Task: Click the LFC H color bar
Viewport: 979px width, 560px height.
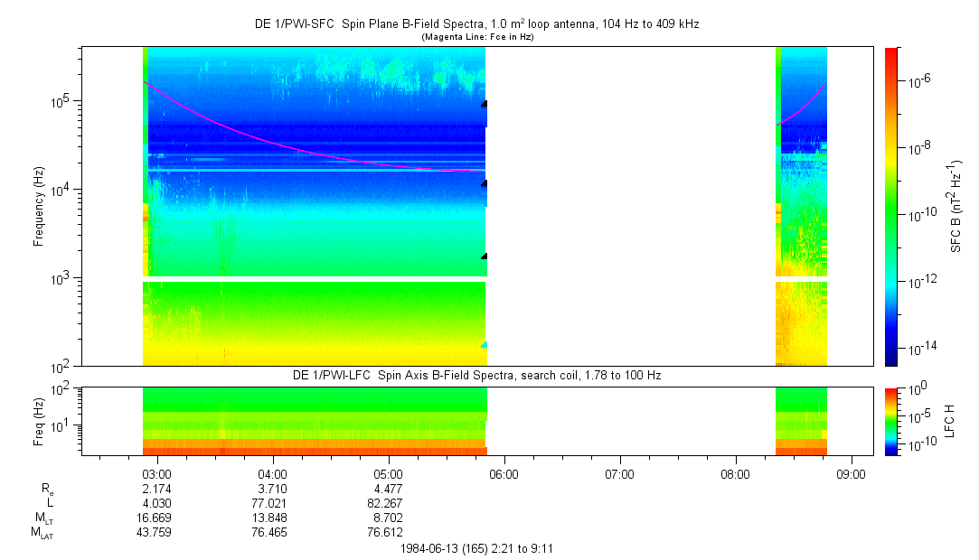Action: point(891,422)
